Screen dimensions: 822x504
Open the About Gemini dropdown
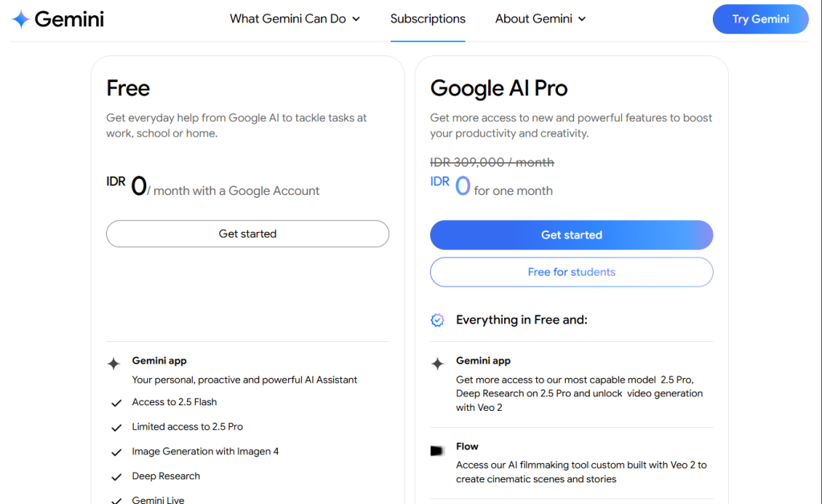coord(540,18)
